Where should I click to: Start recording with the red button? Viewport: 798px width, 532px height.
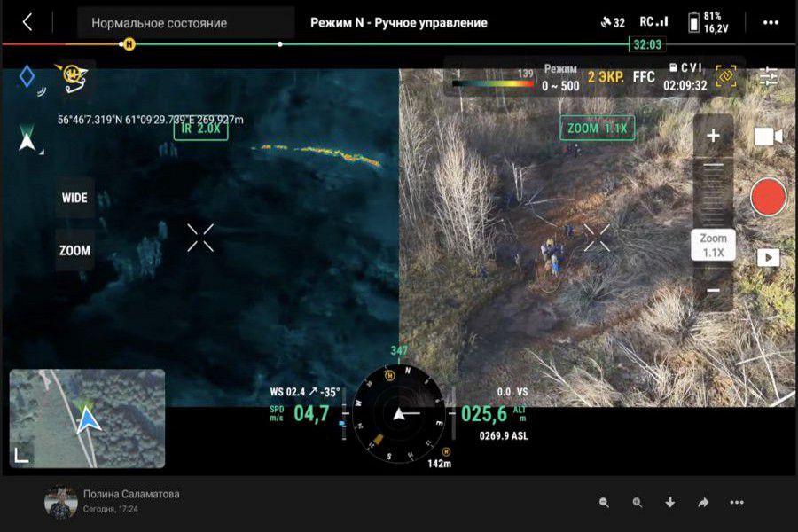pos(768,197)
